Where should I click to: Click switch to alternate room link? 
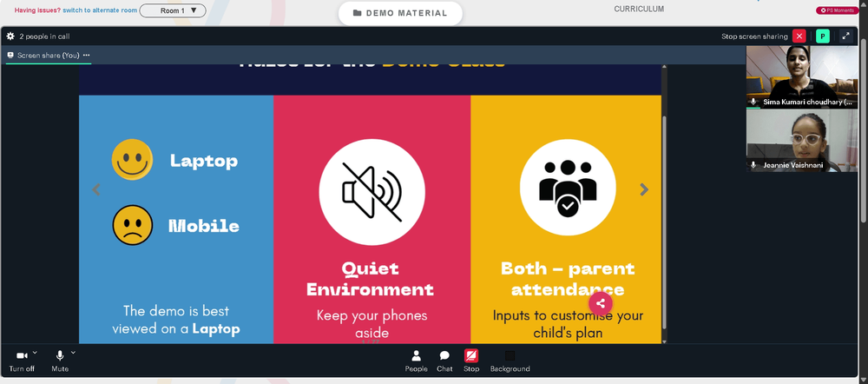[x=100, y=10]
